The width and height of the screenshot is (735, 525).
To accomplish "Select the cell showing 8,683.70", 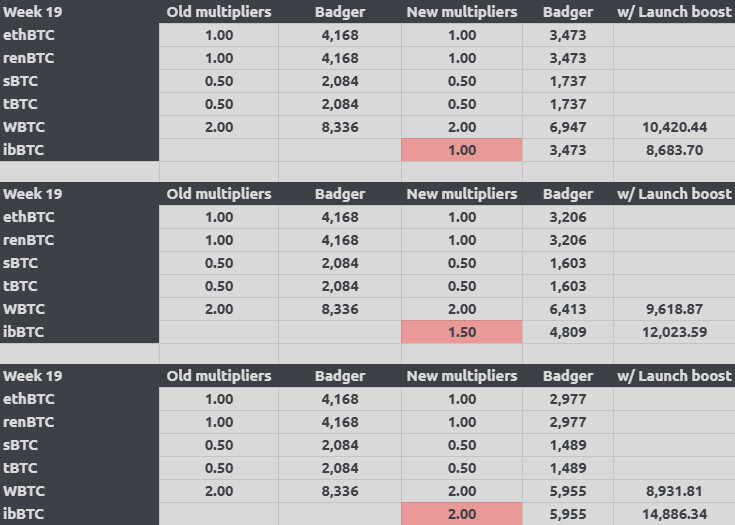I will (674, 150).
